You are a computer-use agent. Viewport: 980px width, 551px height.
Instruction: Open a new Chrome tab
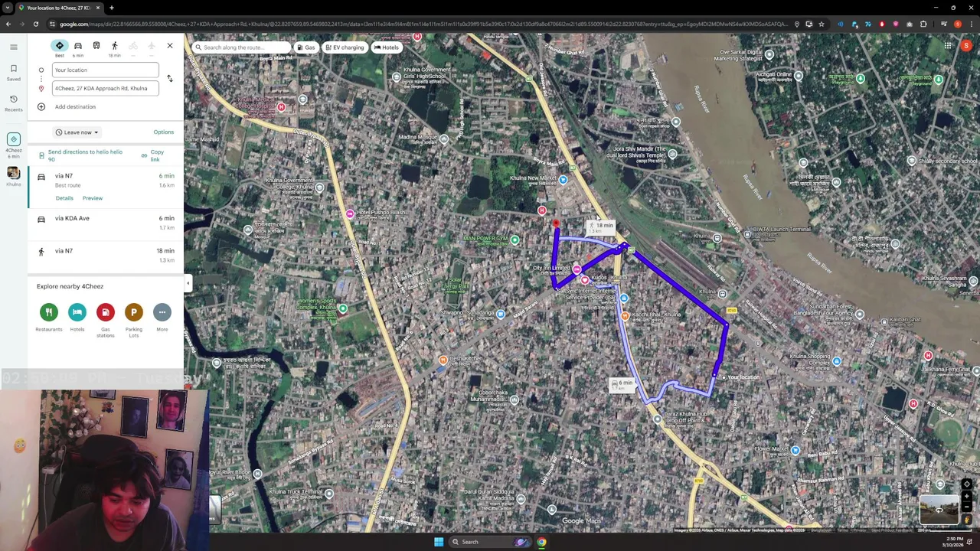click(x=111, y=8)
